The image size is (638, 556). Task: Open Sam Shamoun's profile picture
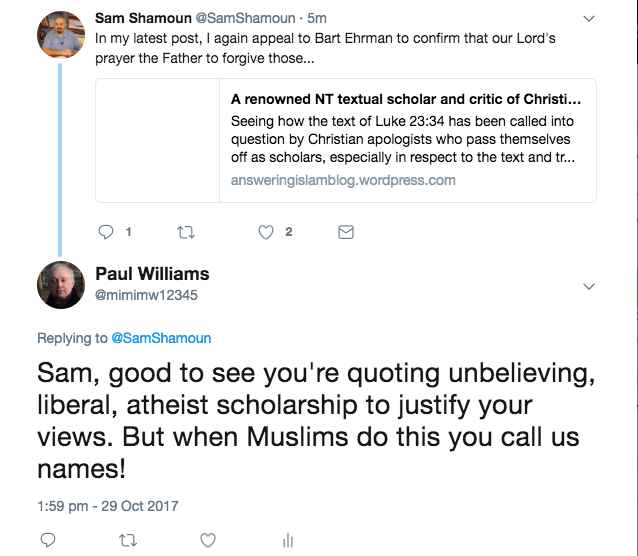coord(60,35)
